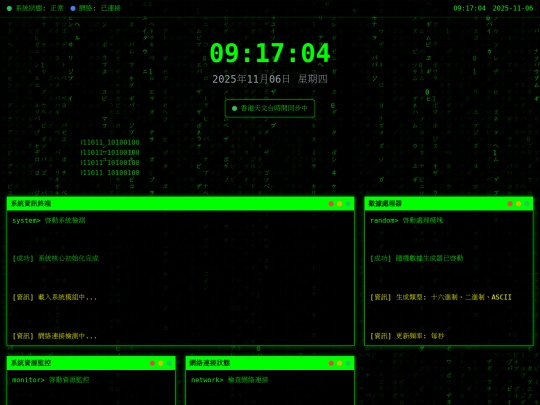
Task: Click red dot on 系統資源監控 window
Action: pos(152,363)
